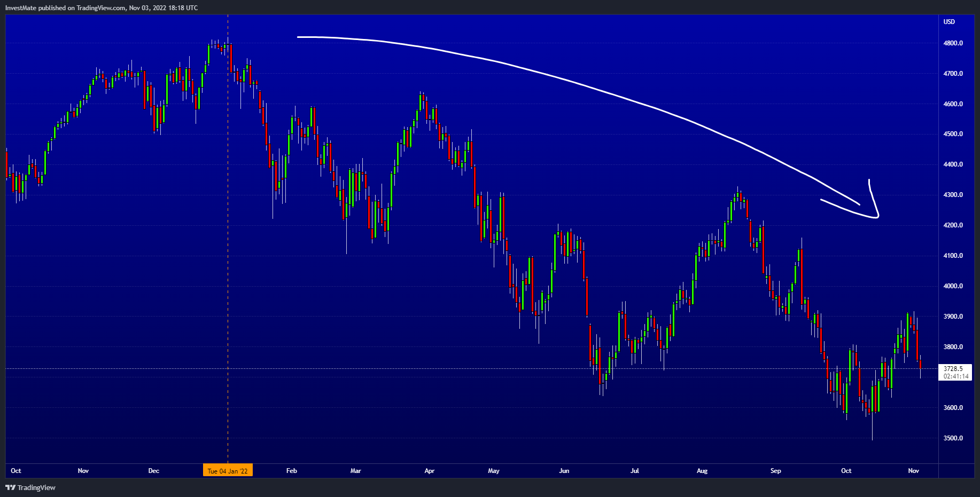The width and height of the screenshot is (980, 497).
Task: Click the Oct label at left of time axis
Action: point(16,471)
